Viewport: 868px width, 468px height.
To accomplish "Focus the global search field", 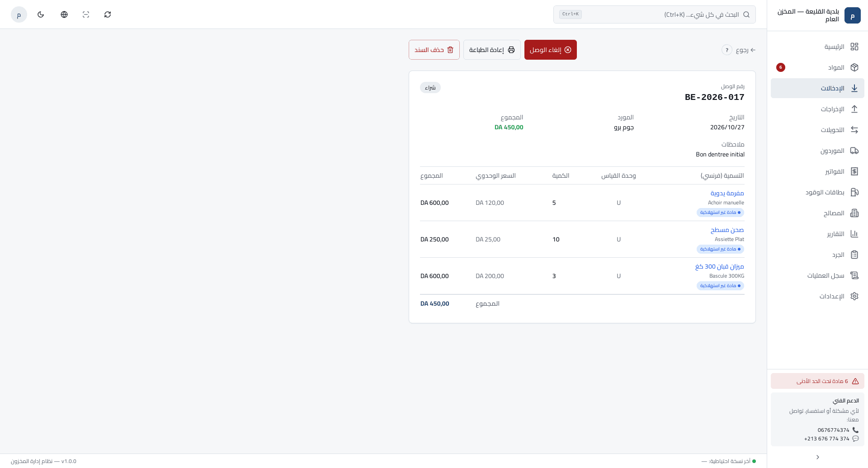I will click(x=655, y=14).
